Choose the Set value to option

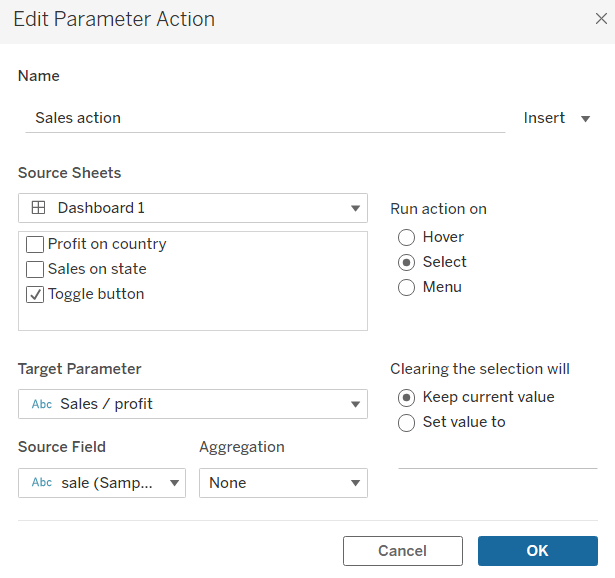pos(406,422)
